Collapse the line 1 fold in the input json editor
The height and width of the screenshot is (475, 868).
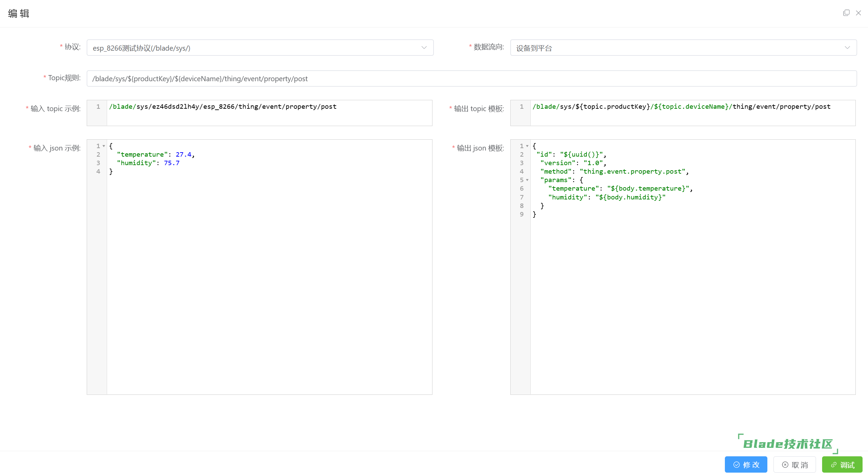(x=104, y=146)
